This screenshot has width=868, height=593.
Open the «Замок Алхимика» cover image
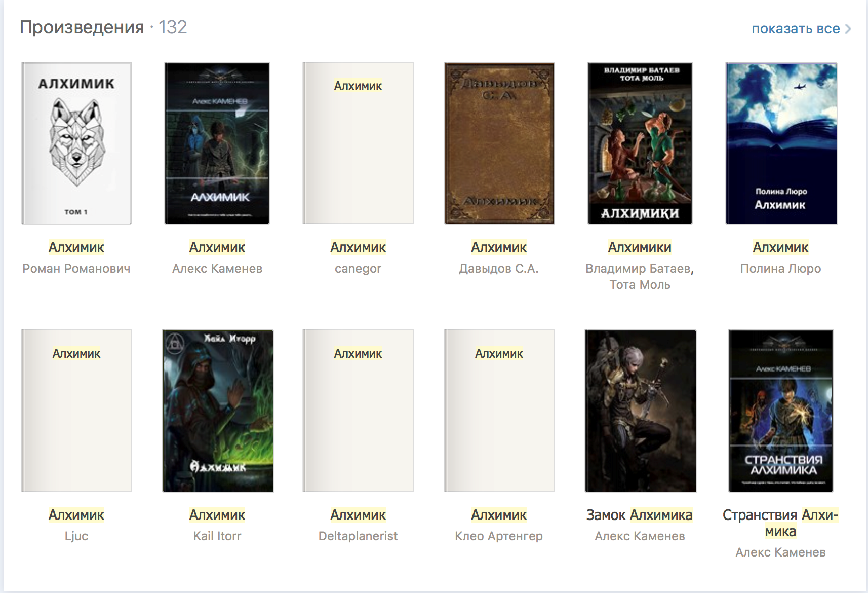point(640,411)
